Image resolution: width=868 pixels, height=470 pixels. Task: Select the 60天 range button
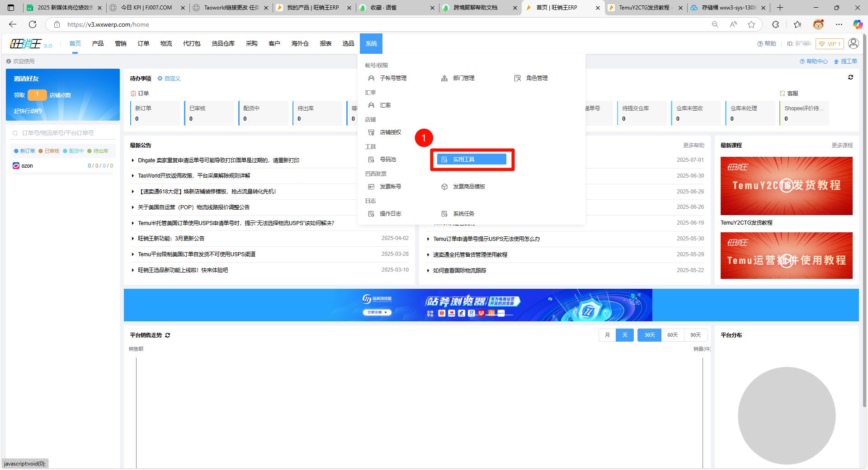click(x=673, y=335)
